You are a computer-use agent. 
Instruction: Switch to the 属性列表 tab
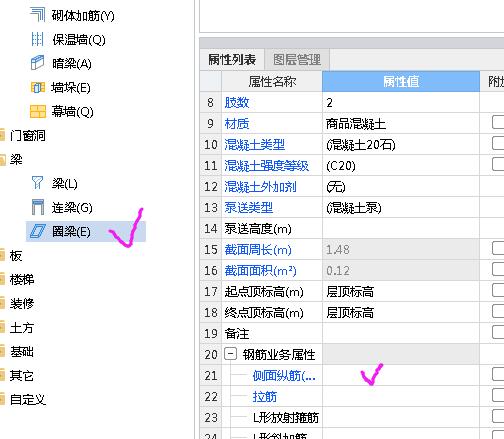(x=232, y=60)
